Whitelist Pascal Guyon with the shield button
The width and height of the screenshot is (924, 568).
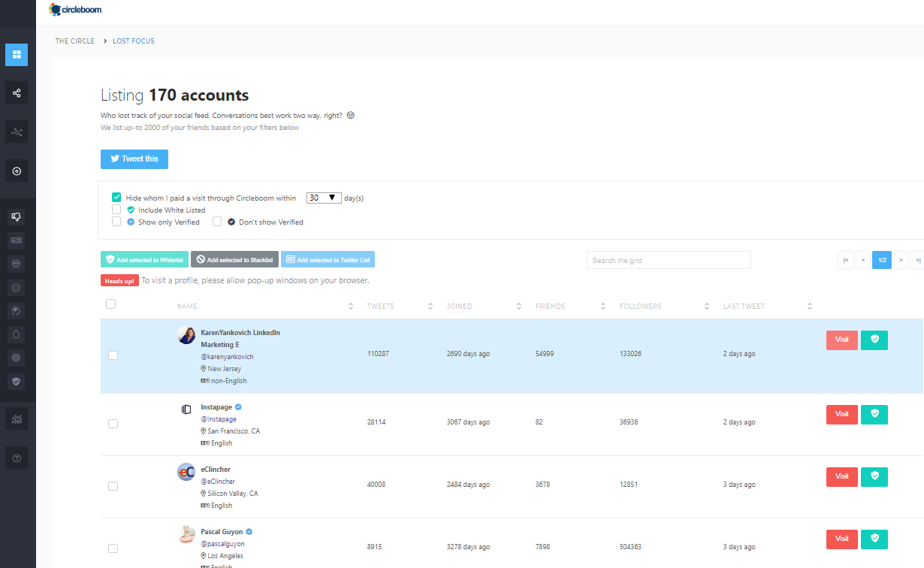pos(874,539)
